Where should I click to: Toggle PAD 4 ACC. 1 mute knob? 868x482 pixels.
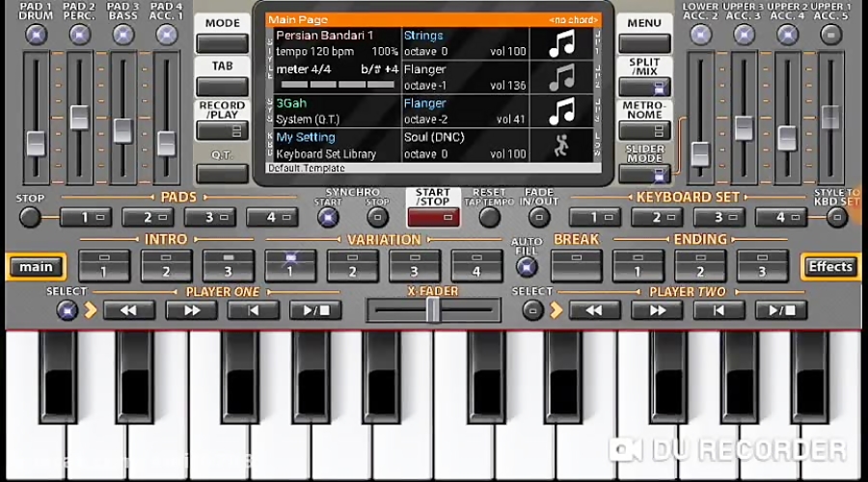tap(166, 35)
